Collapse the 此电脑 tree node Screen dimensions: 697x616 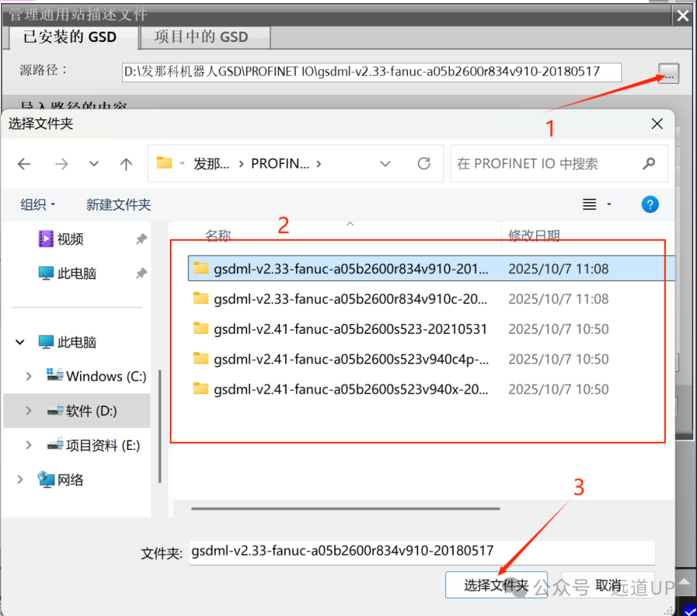click(x=19, y=342)
